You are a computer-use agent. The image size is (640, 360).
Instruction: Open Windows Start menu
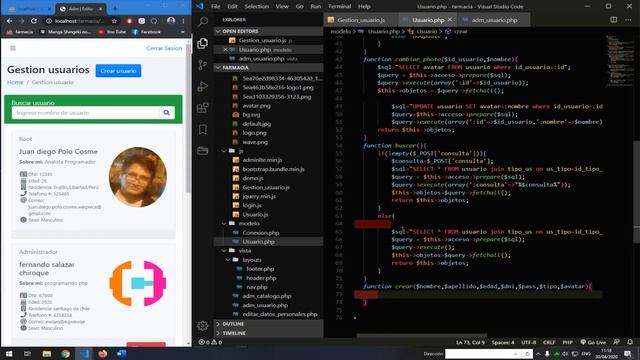click(9, 353)
